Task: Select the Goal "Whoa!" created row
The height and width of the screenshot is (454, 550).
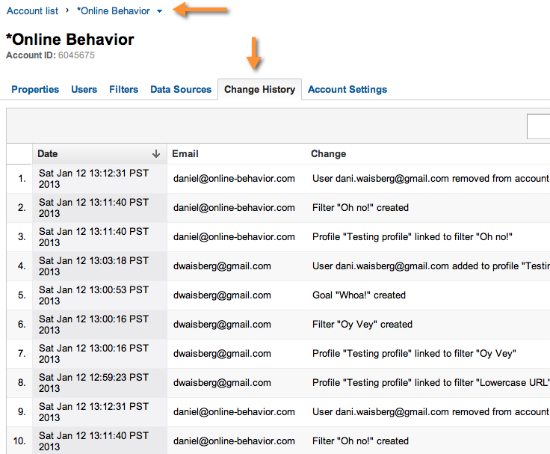Action: 279,295
